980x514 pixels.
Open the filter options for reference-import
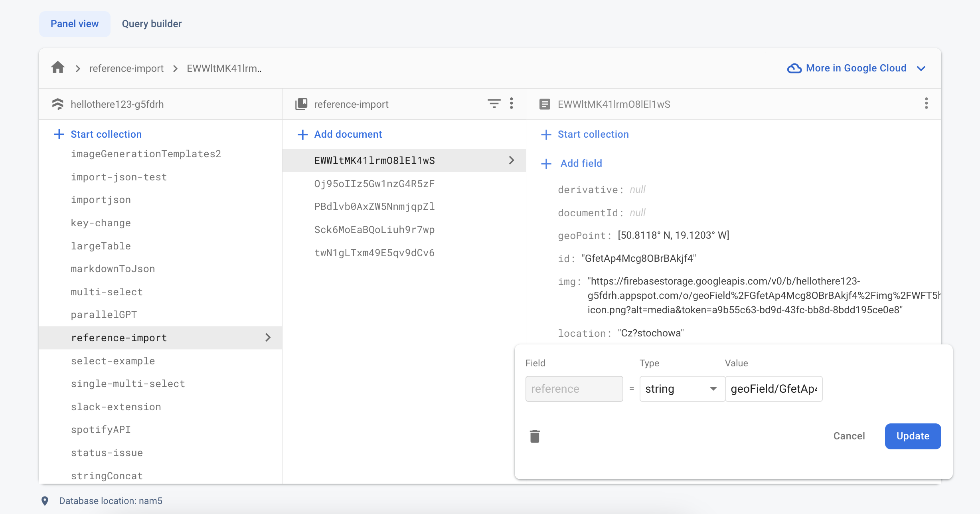494,104
